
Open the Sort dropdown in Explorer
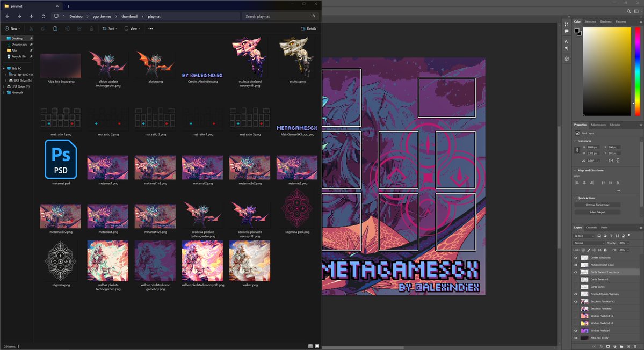pyautogui.click(x=110, y=29)
